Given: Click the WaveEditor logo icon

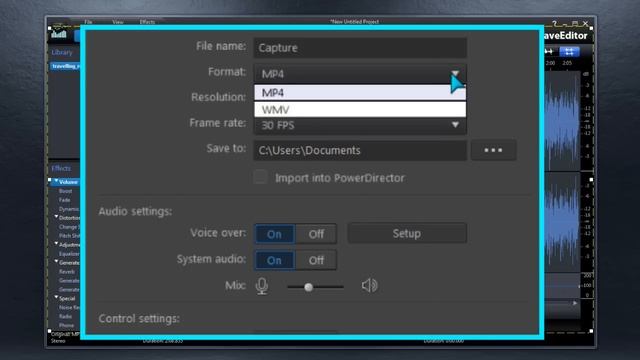Looking at the screenshot, I should coord(58,34).
